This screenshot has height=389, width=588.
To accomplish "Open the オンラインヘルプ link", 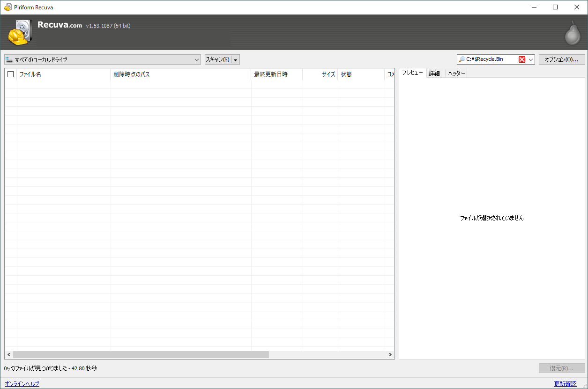I will pyautogui.click(x=22, y=384).
